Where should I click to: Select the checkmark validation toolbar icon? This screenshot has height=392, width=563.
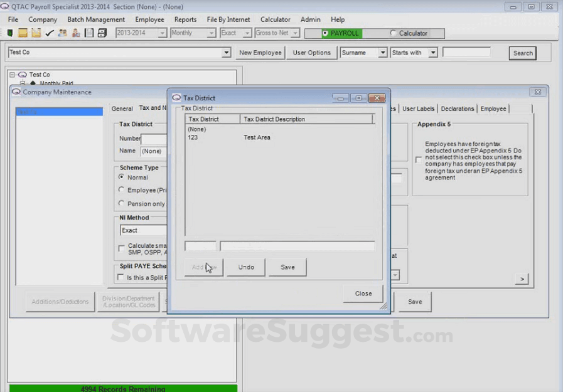pyautogui.click(x=49, y=32)
